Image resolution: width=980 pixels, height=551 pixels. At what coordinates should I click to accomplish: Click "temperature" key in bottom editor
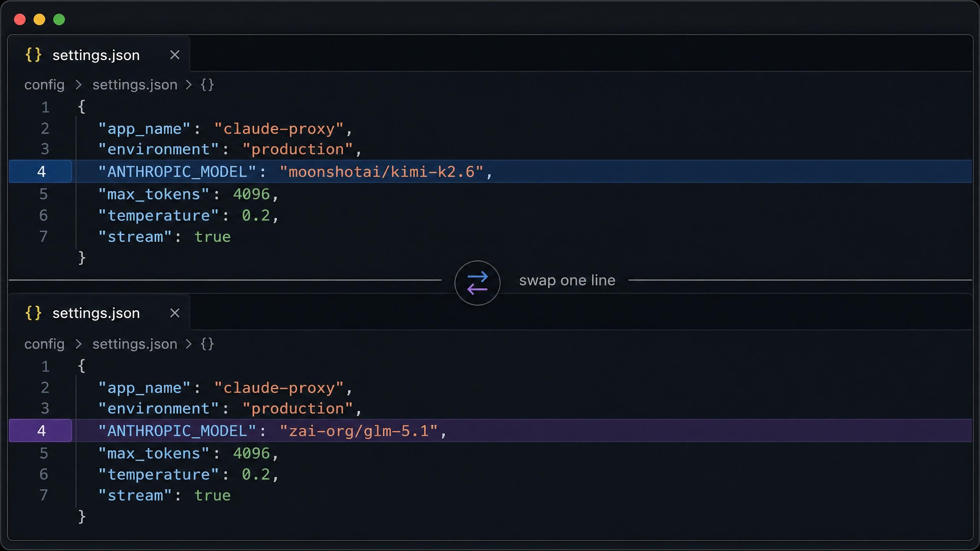pos(158,475)
